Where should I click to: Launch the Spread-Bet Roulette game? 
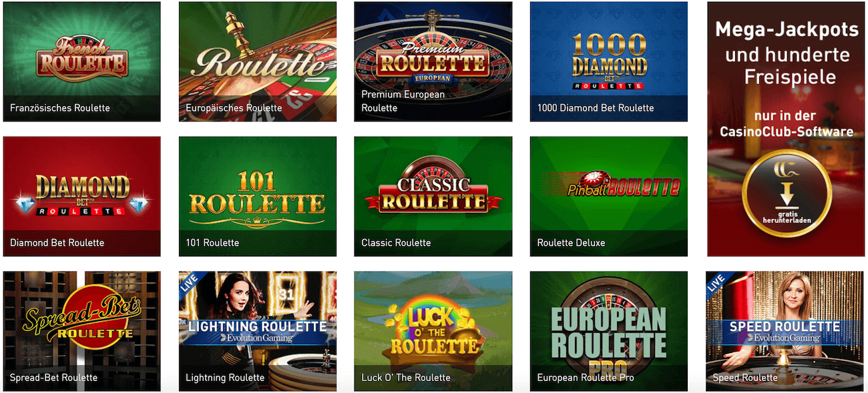click(82, 331)
